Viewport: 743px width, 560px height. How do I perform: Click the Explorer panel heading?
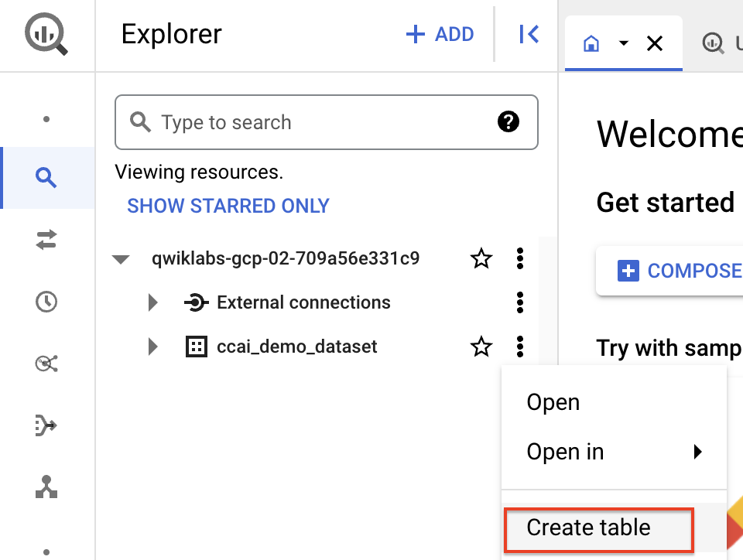pyautogui.click(x=171, y=34)
